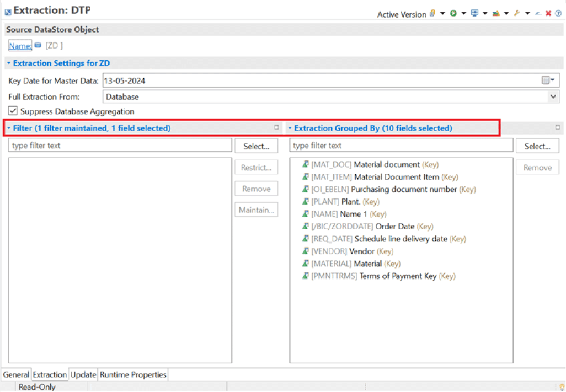Click the [ZD ] object name text
Viewport: 566px width, 392px height.
54,46
